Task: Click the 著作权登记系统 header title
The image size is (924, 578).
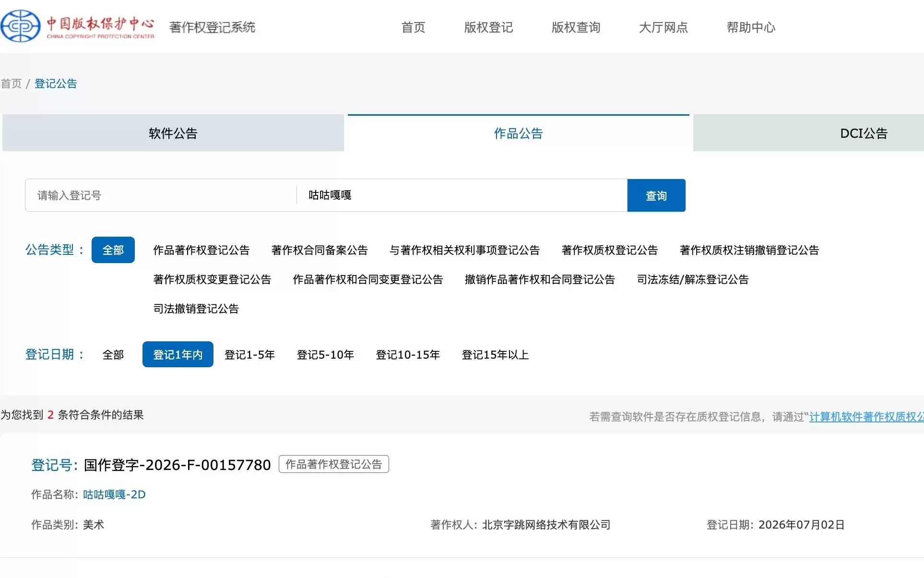Action: [x=212, y=27]
